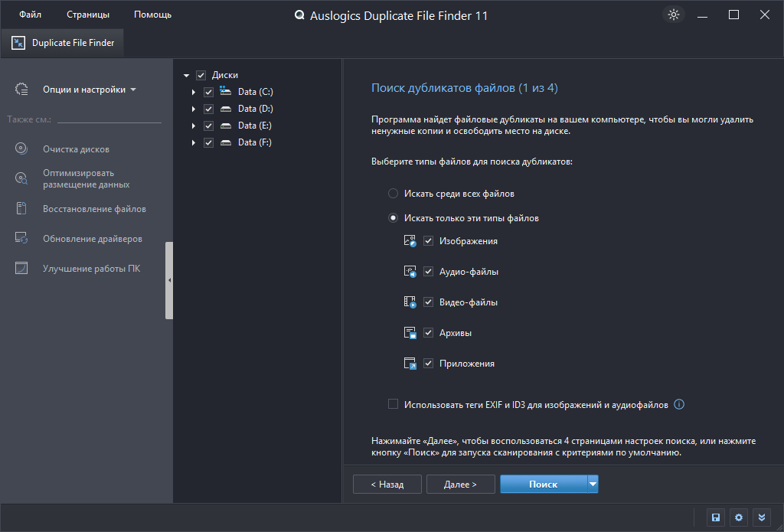Uncheck the Архивы checkbox
784x532 pixels.
coord(428,333)
